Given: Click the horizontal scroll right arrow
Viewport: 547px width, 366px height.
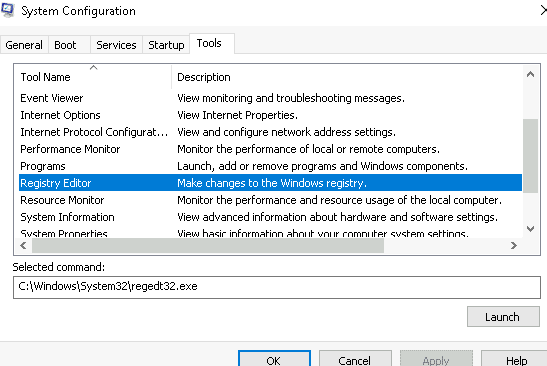Looking at the screenshot, I should pos(514,246).
